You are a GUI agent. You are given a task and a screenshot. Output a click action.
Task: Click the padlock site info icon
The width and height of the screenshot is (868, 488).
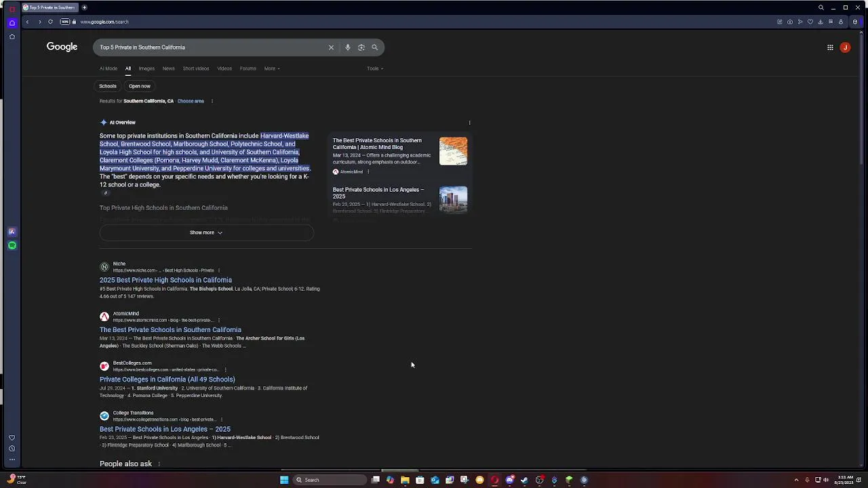point(74,22)
